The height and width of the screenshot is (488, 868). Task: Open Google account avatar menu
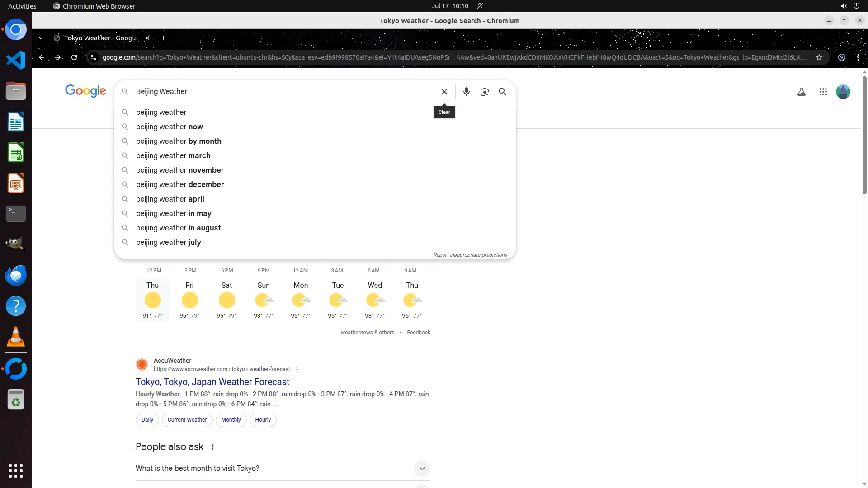pos(843,92)
